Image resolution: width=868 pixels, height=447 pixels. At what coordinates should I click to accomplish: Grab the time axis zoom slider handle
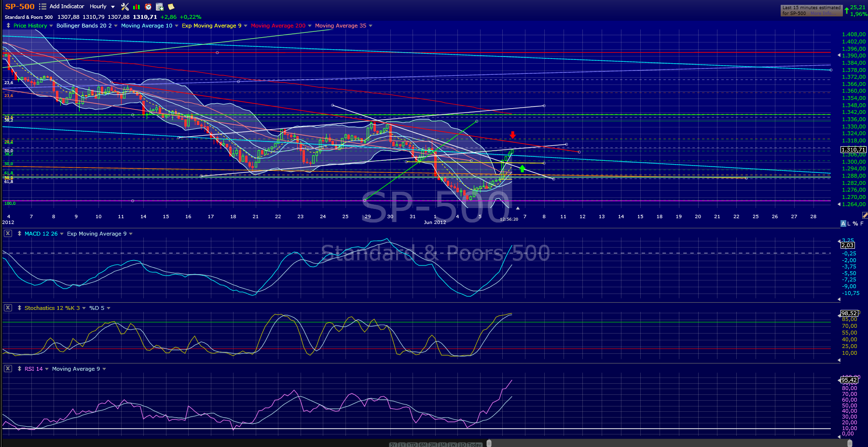(x=489, y=443)
